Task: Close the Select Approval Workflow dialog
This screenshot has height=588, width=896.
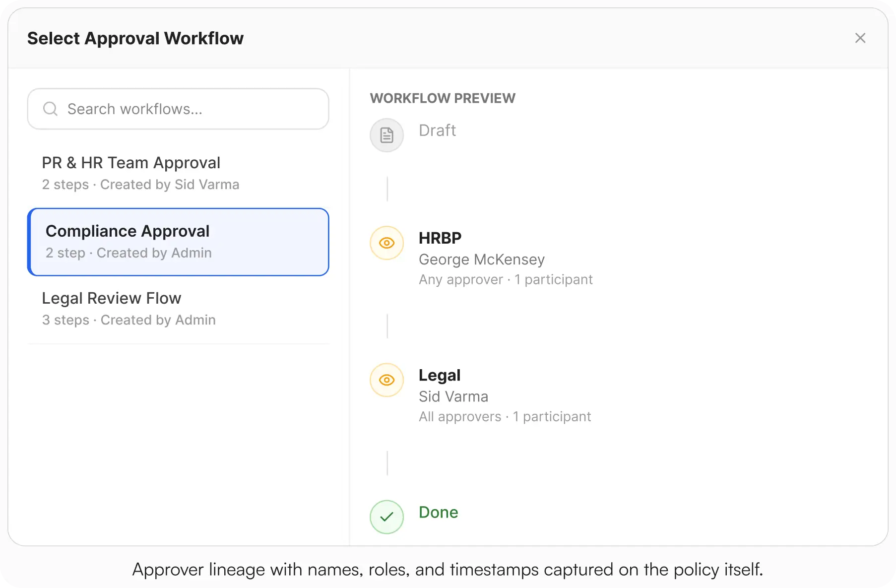Action: 860,38
